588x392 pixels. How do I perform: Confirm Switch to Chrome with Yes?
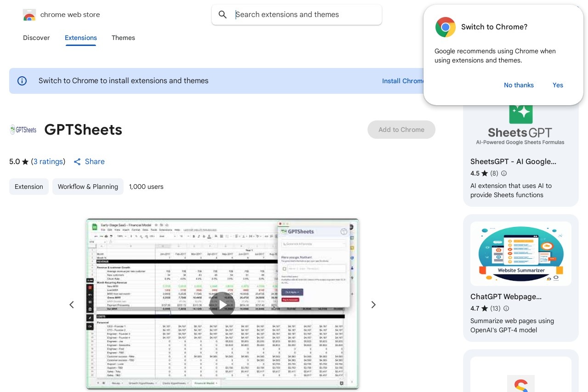coord(558,85)
